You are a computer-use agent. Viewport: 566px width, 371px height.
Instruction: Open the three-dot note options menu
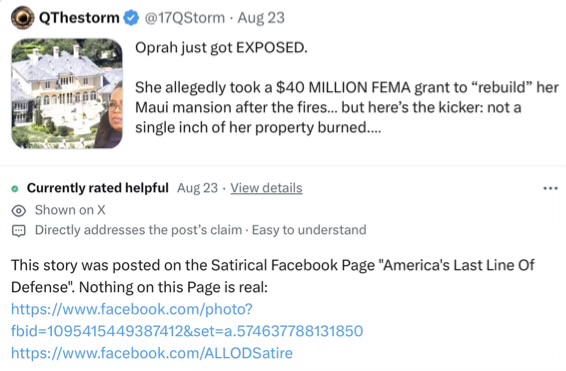[x=550, y=188]
